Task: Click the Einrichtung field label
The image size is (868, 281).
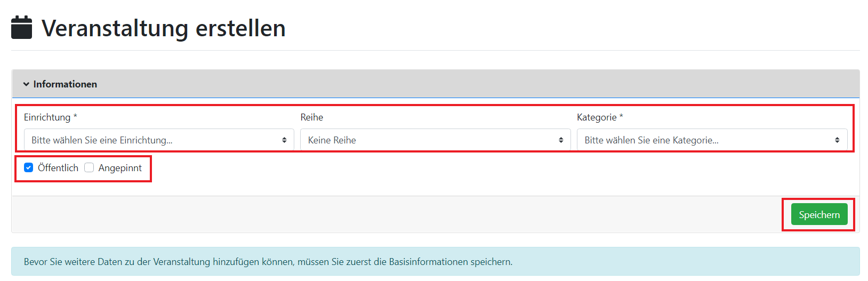Action: (47, 117)
